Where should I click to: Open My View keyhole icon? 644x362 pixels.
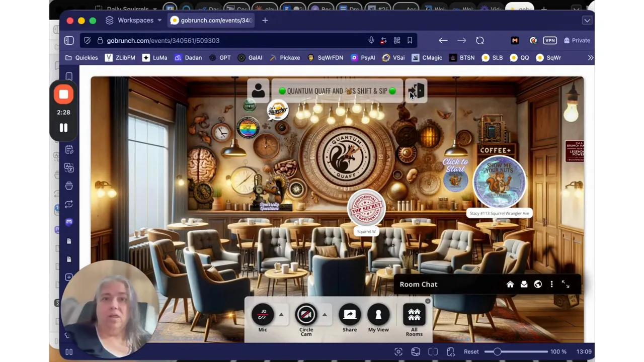[378, 315]
